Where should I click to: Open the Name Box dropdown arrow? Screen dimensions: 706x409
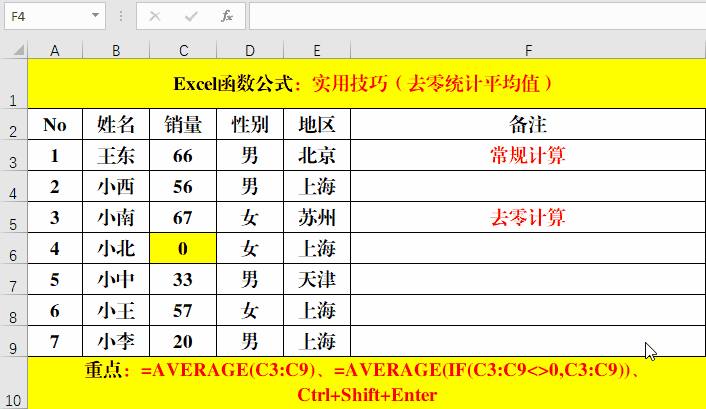95,16
